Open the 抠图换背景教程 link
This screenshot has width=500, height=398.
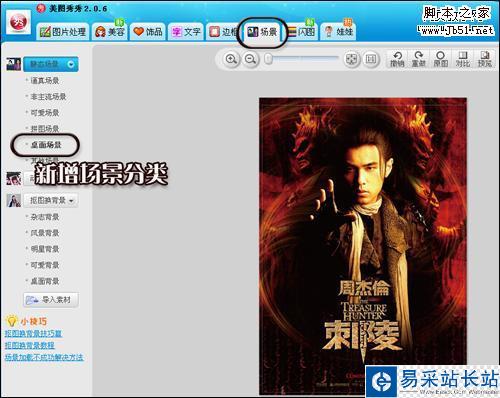30,345
